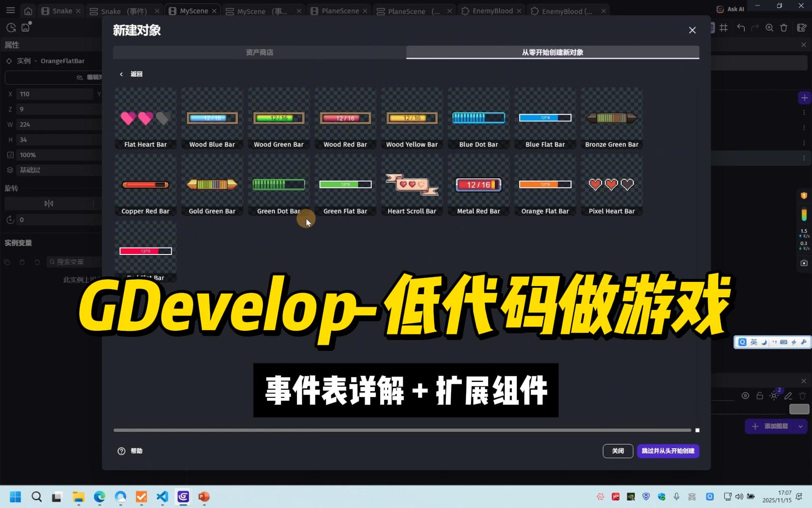Close the Snake scene tab

point(78,11)
